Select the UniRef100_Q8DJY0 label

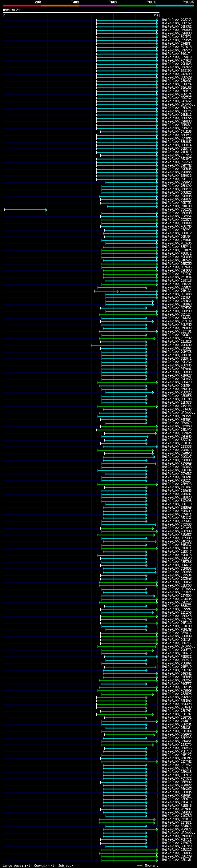176,430
